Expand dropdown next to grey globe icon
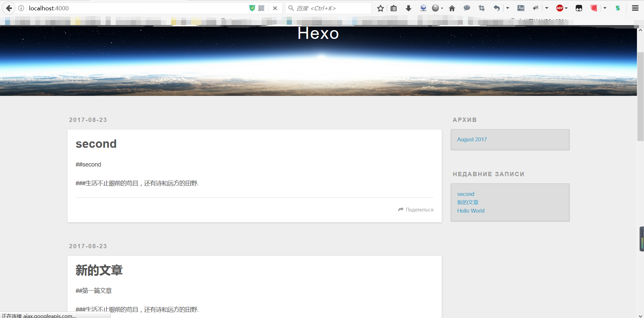The image size is (644, 318). (442, 8)
